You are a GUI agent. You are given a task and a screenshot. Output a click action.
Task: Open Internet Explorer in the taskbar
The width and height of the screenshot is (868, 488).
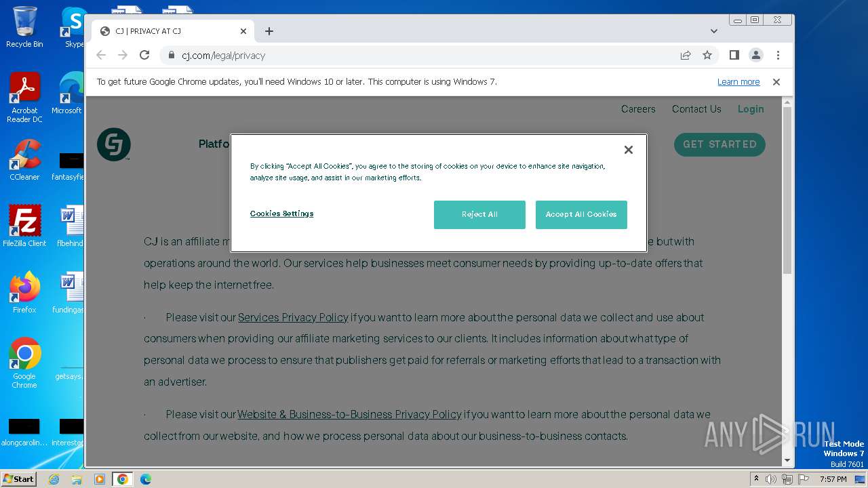coord(54,479)
